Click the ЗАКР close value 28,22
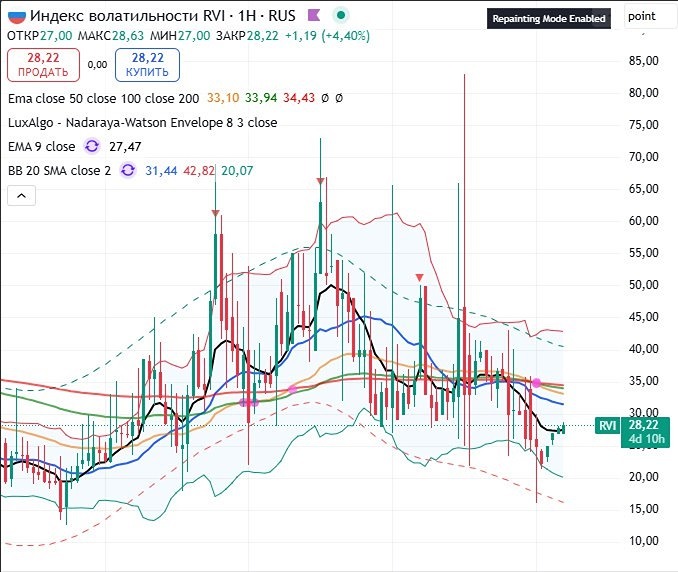The width and height of the screenshot is (678, 572). [262, 36]
